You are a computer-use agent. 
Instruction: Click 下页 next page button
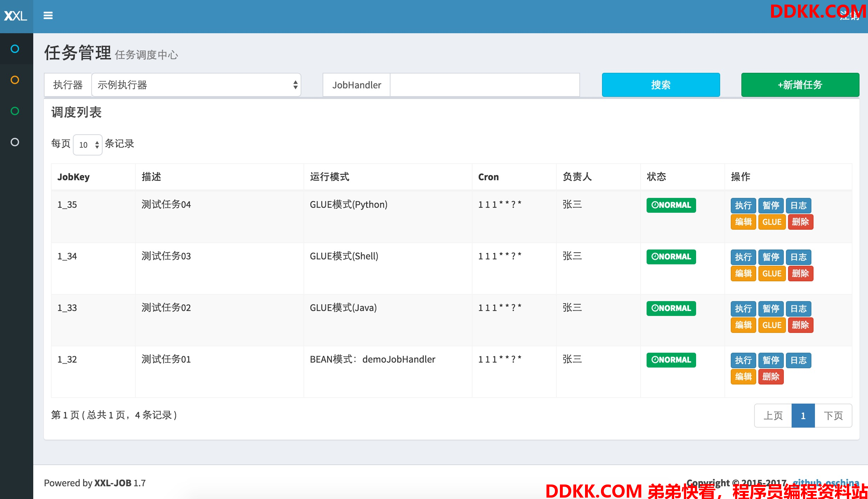pyautogui.click(x=833, y=416)
